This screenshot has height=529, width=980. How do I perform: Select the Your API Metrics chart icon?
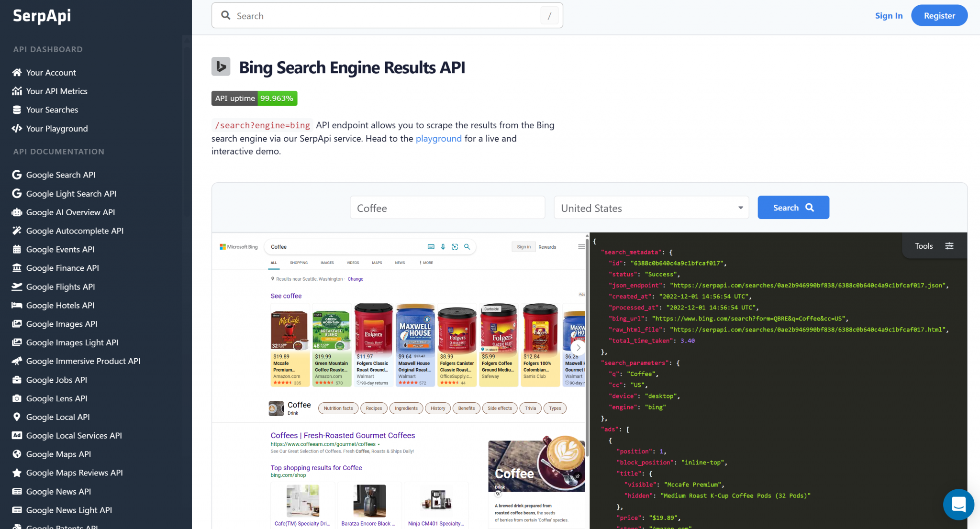coord(17,91)
